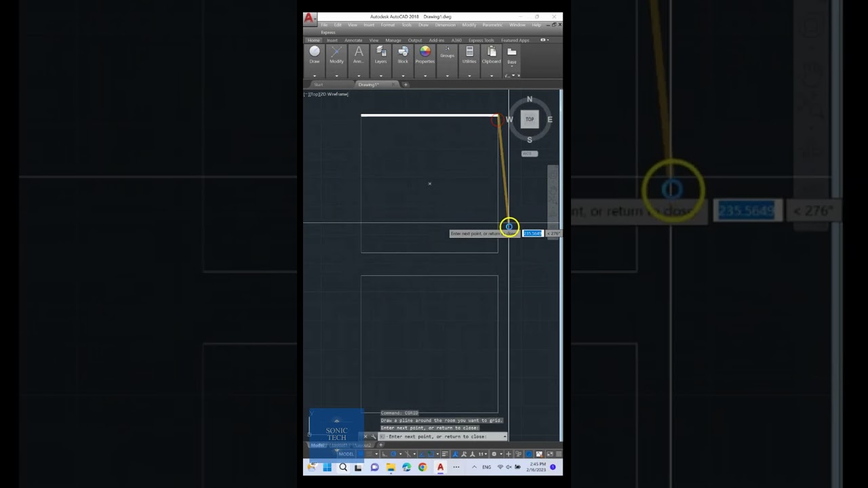
Task: Open Microsoft Edge from taskbar
Action: coord(407,467)
